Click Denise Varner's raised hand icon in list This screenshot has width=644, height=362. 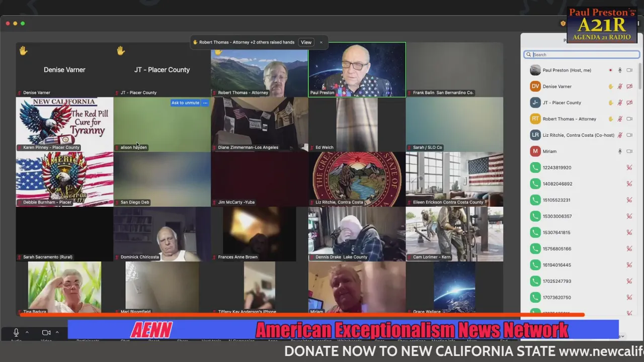[611, 86]
